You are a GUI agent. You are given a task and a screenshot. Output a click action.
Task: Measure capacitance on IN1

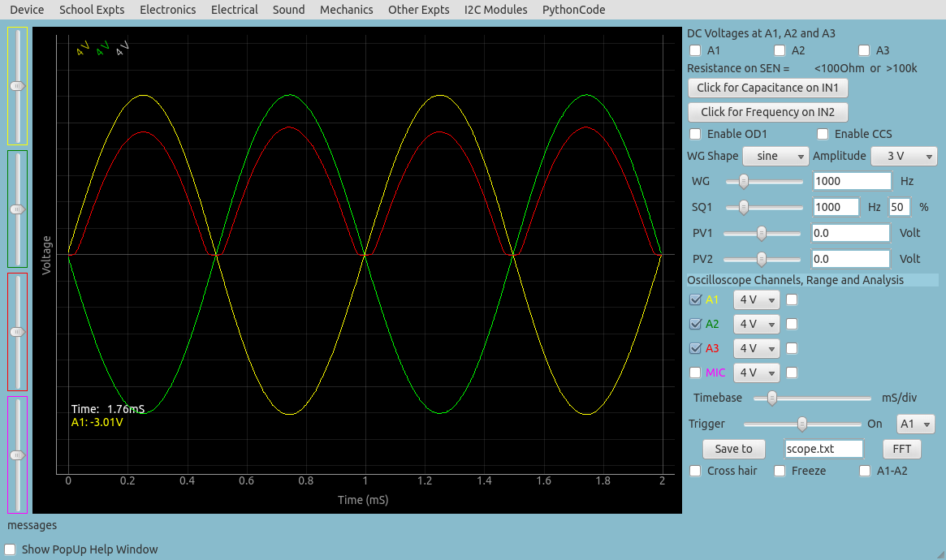click(x=767, y=88)
